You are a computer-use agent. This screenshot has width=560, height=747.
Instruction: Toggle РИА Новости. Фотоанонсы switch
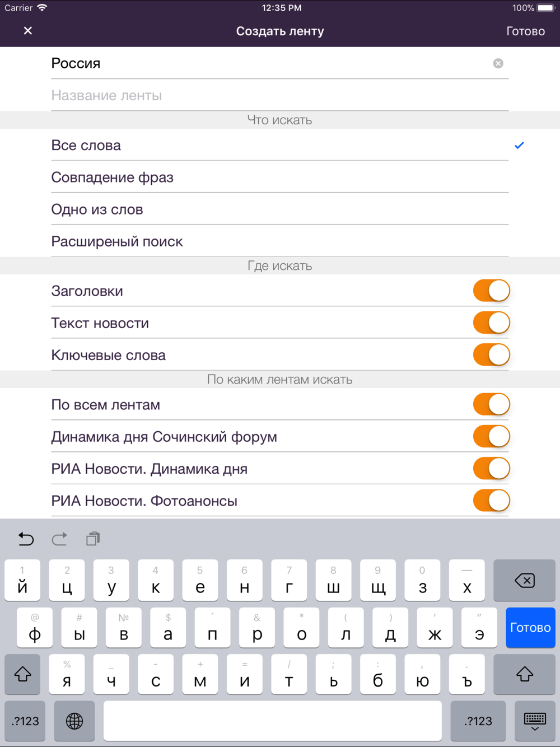pos(491,501)
